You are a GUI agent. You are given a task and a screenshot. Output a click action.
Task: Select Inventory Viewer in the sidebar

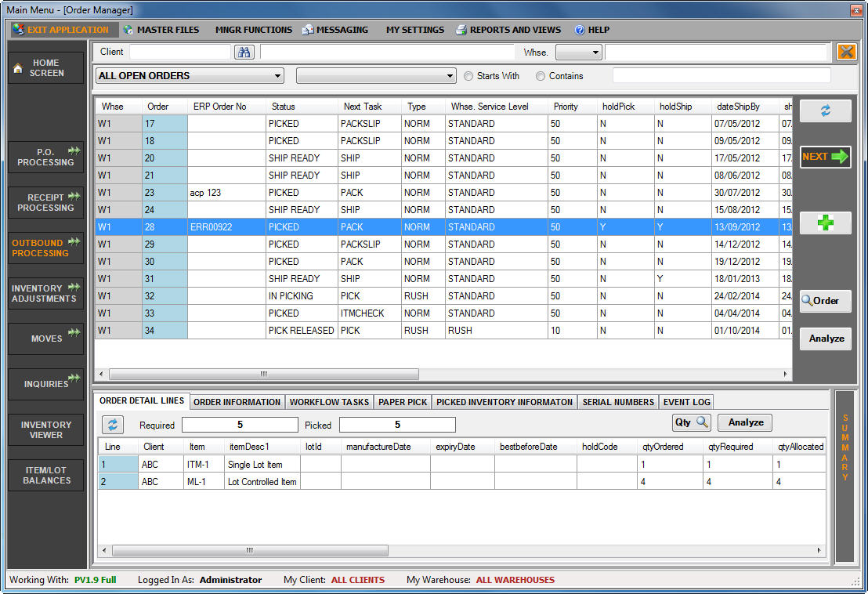click(45, 429)
